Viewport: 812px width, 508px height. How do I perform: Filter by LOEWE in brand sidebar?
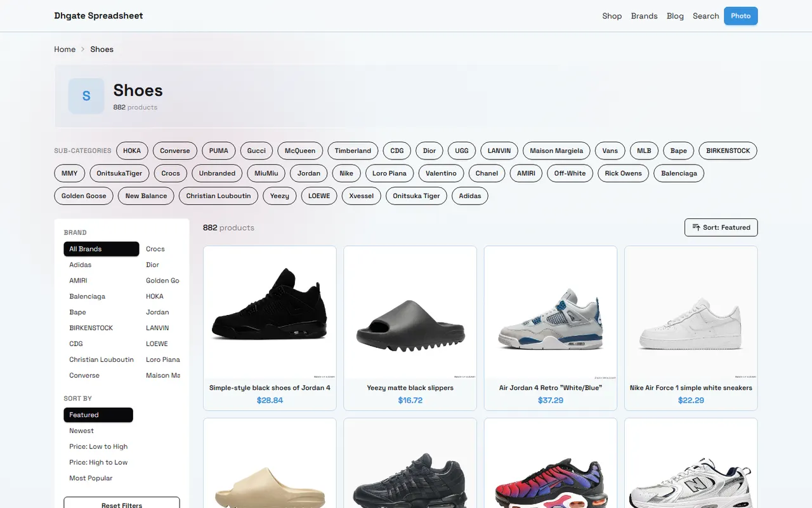point(160,344)
